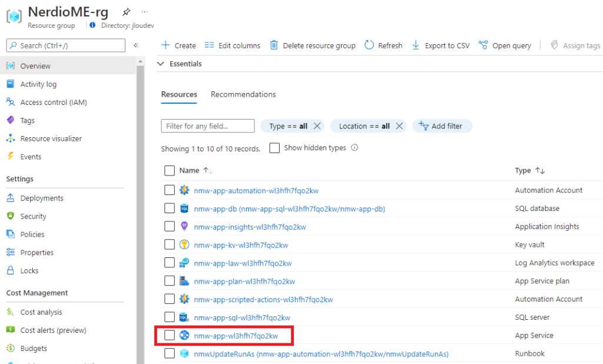Check the box for nmw-app-sql-wl3hfh7fqo2kw

[170, 317]
